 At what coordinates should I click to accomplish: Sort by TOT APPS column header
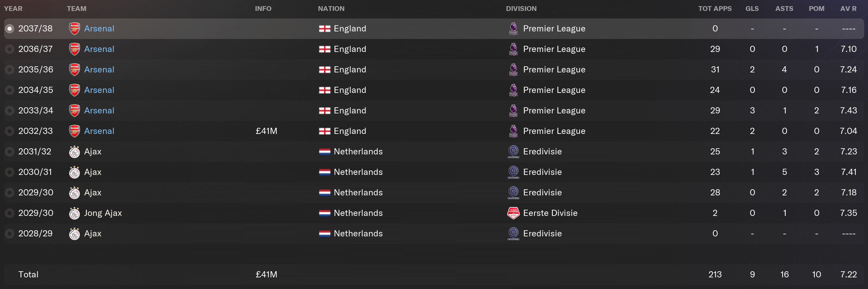(715, 9)
